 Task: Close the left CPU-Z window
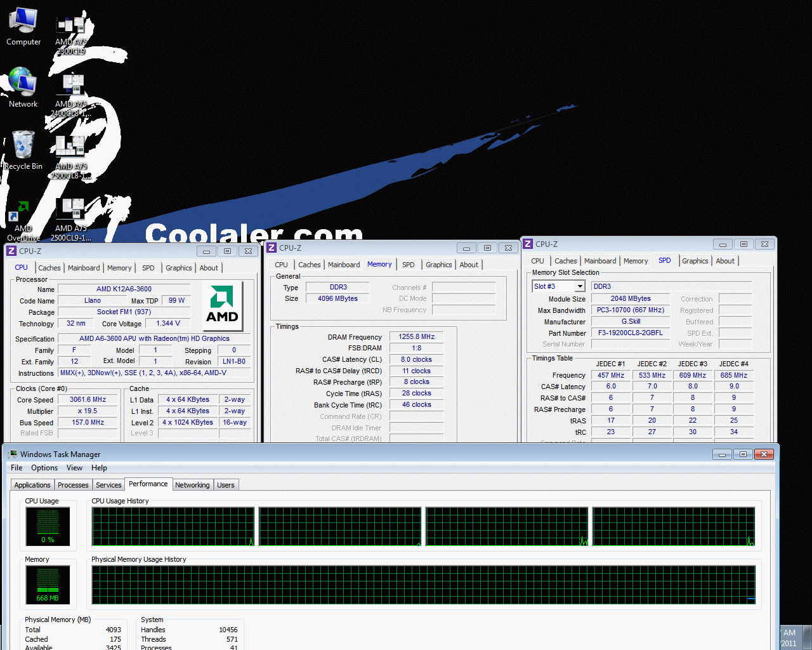[x=249, y=251]
